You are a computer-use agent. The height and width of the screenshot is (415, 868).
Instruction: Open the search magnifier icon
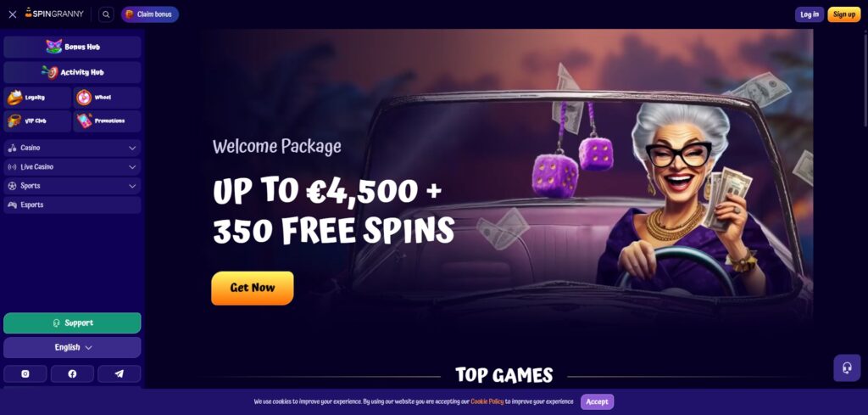tap(106, 14)
